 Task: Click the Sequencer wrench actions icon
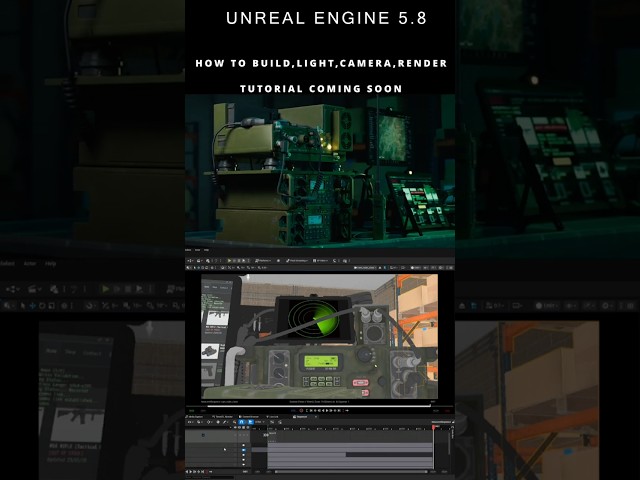point(225,422)
